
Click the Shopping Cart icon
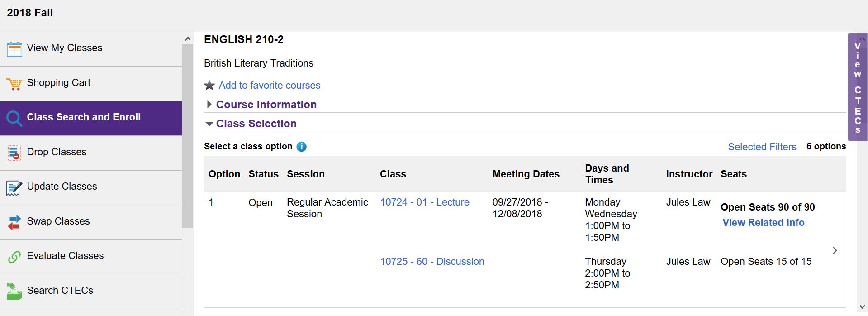click(14, 84)
